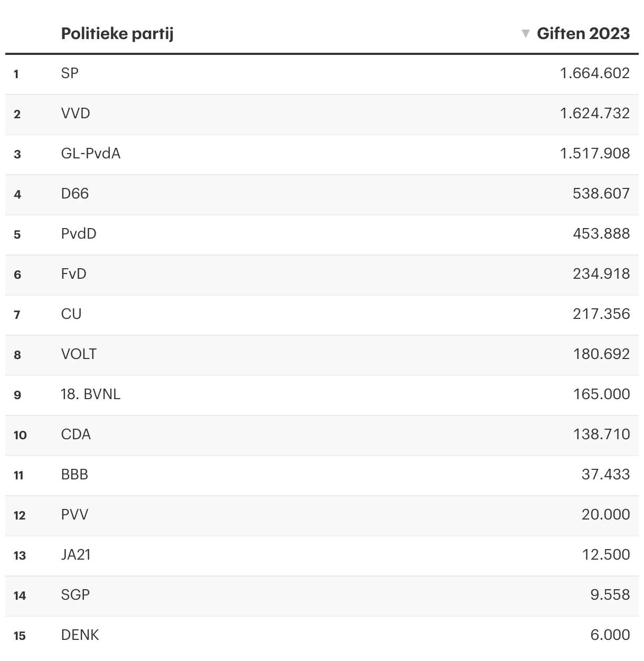Select the VOLT row name
The height and width of the screenshot is (661, 644).
pyautogui.click(x=79, y=354)
